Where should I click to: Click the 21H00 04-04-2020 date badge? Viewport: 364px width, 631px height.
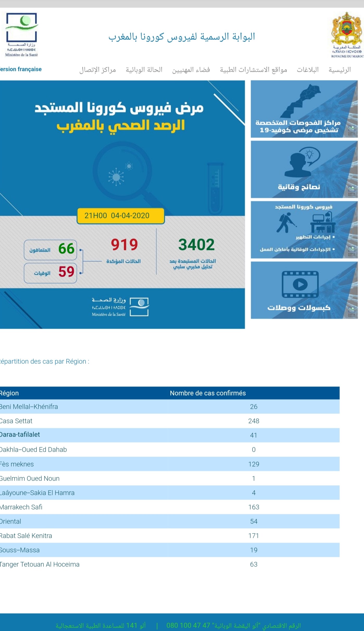click(x=121, y=216)
